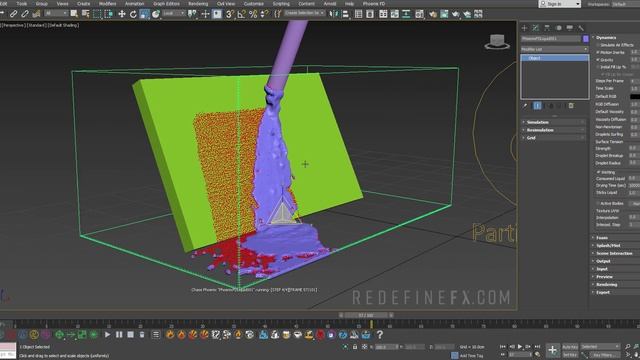Open the Modifier List dropdown
Image resolution: width=640 pixels, height=360 pixels.
[x=554, y=49]
